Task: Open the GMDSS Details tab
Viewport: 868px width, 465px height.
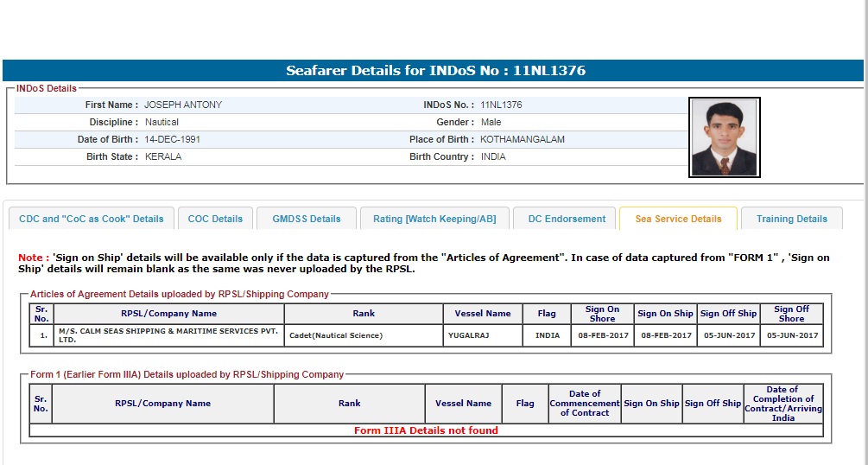Action: pyautogui.click(x=307, y=219)
